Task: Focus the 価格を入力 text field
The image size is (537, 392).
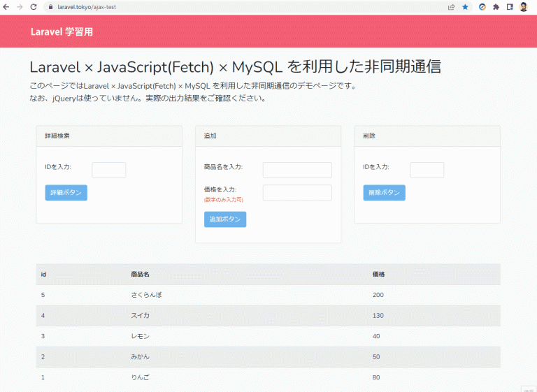Action: pyautogui.click(x=297, y=193)
